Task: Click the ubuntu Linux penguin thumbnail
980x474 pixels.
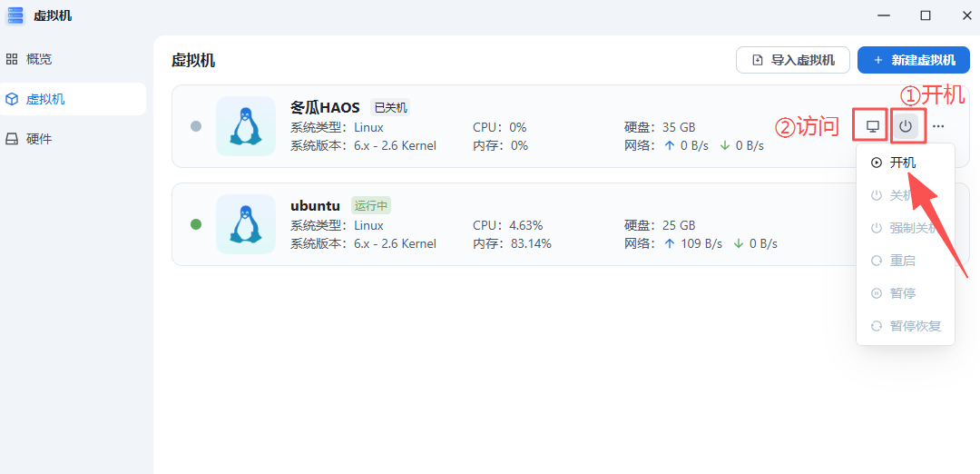Action: tap(245, 224)
